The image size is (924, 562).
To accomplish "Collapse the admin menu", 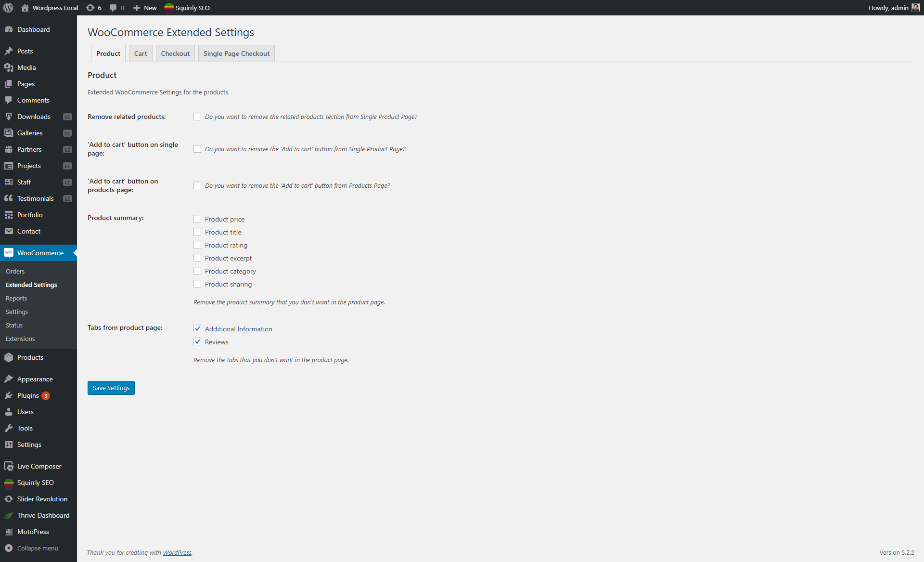I will [31, 548].
